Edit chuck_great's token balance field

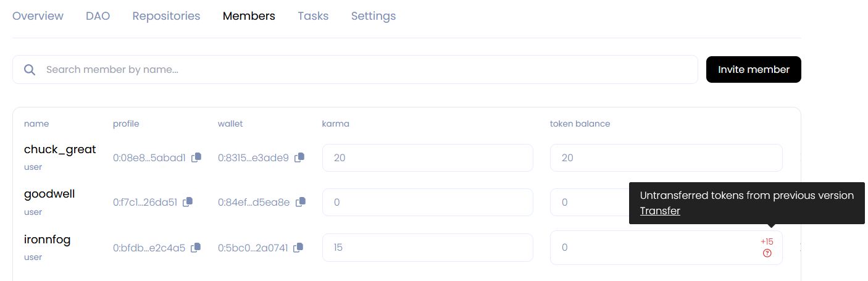click(666, 158)
